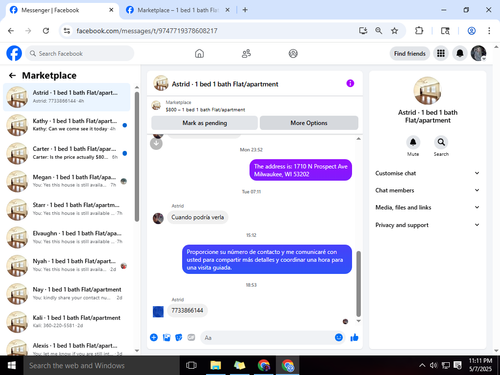View site information icon in address bar
The width and height of the screenshot is (500, 375).
(x=67, y=31)
